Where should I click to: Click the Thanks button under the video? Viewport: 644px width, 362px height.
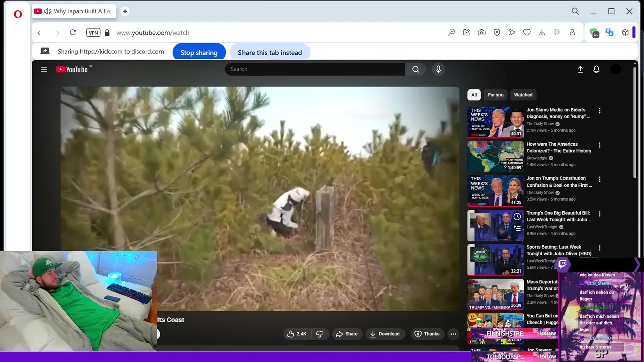(x=427, y=334)
